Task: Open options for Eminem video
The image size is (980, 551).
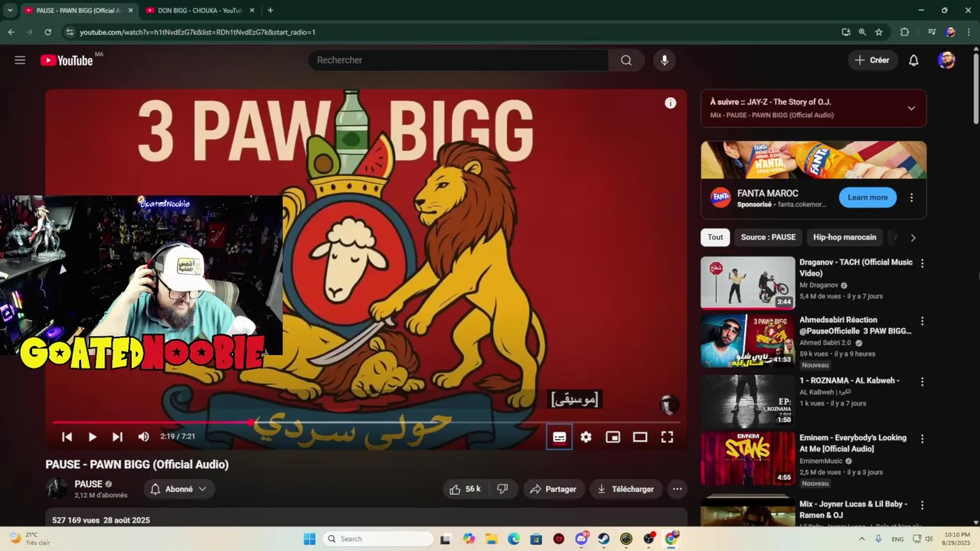Action: coord(922,439)
